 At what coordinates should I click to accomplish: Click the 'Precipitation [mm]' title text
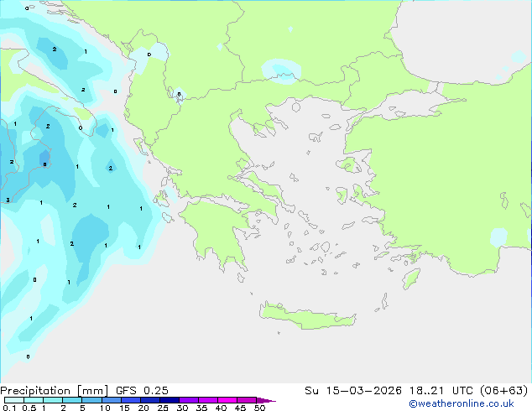click(54, 391)
